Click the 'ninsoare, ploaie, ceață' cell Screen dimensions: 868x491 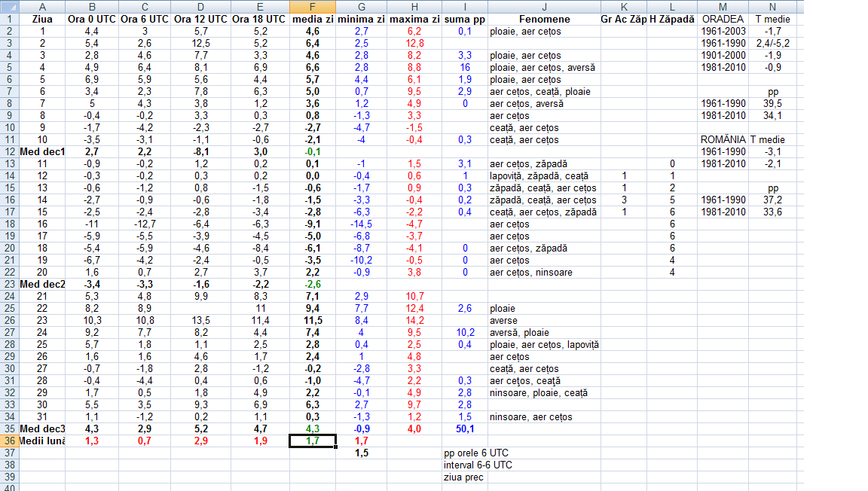pyautogui.click(x=544, y=393)
